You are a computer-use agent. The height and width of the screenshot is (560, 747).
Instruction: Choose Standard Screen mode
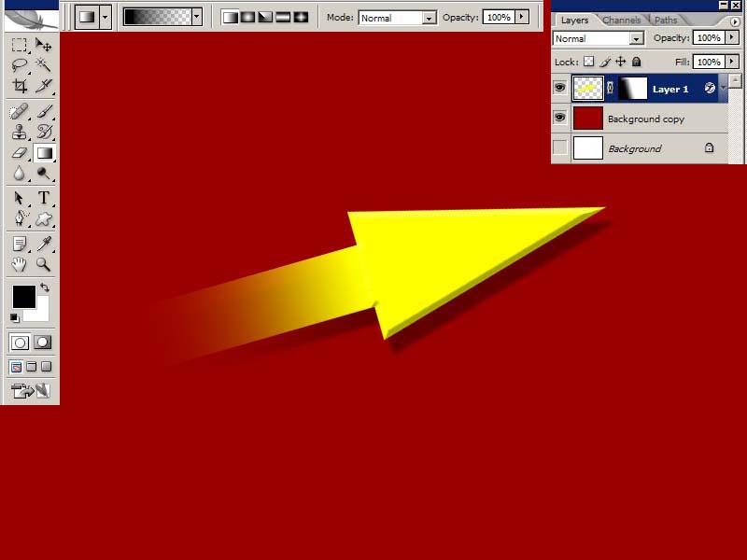16,367
